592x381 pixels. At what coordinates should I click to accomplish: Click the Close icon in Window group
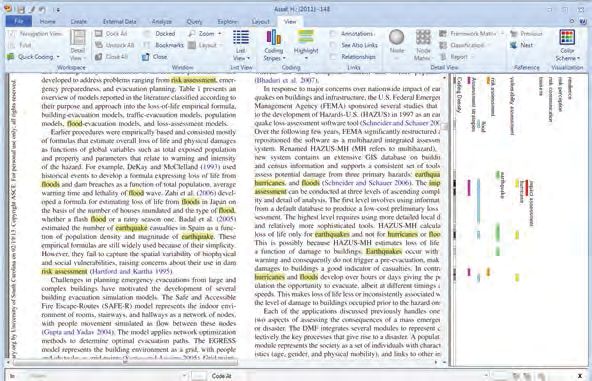pos(155,57)
